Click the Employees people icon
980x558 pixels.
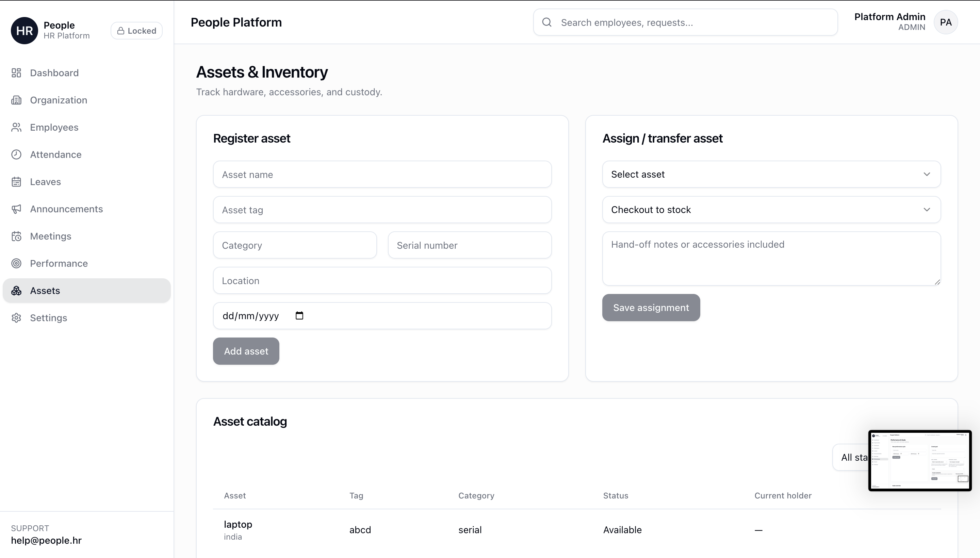point(16,127)
